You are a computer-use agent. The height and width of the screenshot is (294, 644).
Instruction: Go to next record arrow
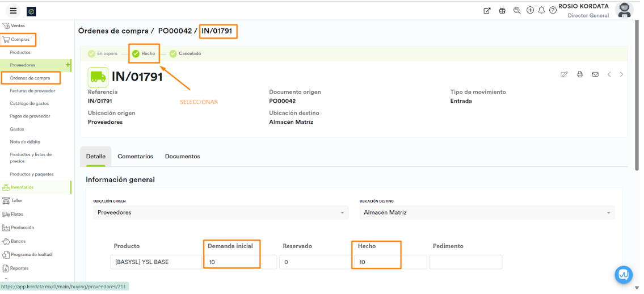[622, 74]
